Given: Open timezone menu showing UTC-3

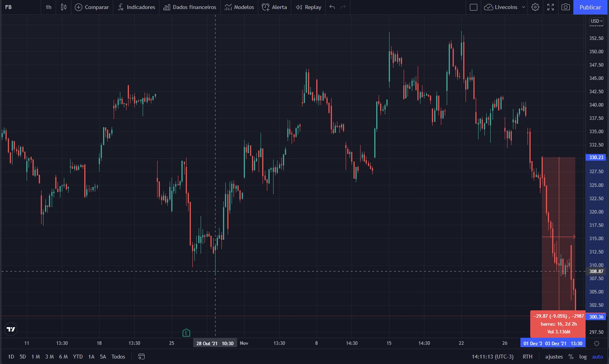Looking at the screenshot, I should (493, 357).
